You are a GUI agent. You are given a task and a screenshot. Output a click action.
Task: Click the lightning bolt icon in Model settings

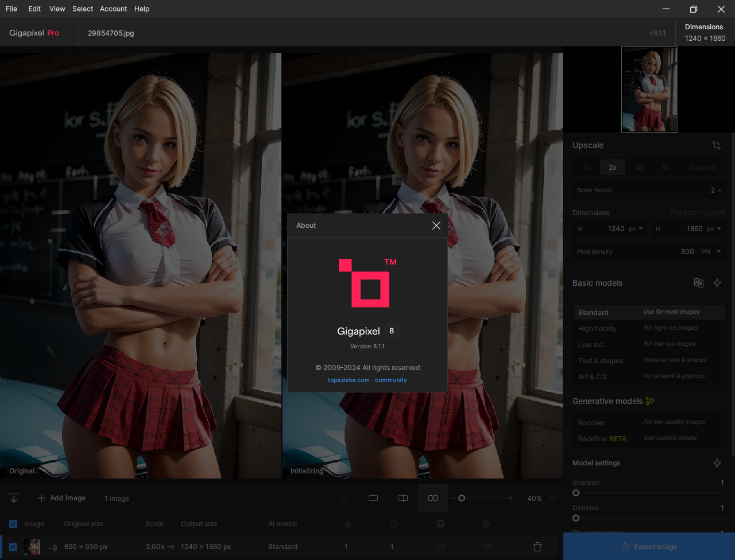tap(717, 463)
